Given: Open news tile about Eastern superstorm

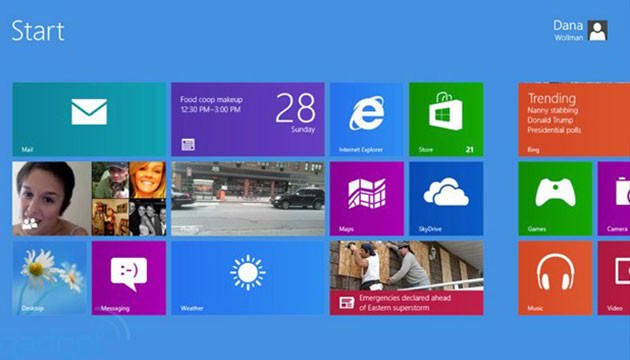Looking at the screenshot, I should coord(407,278).
